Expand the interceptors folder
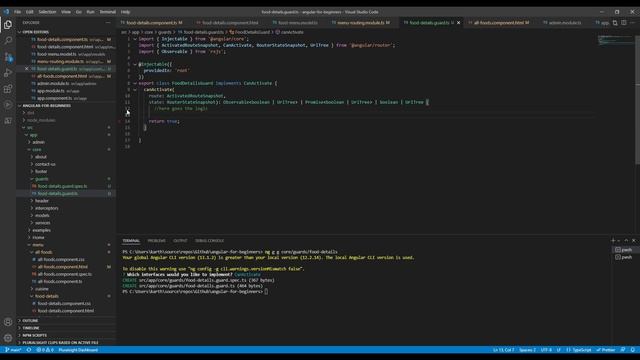The height and width of the screenshot is (360, 640). point(47,208)
